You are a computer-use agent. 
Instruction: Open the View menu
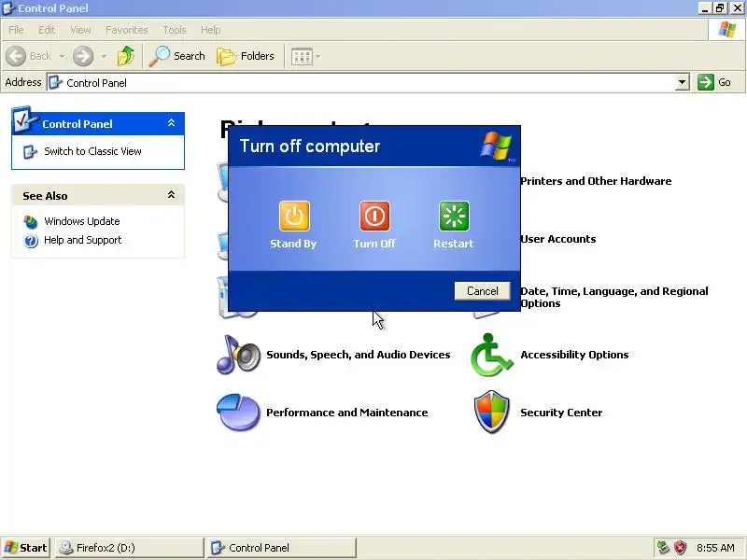[80, 30]
